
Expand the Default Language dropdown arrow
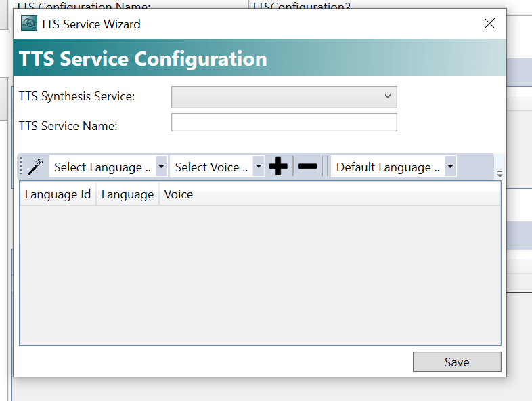point(450,167)
